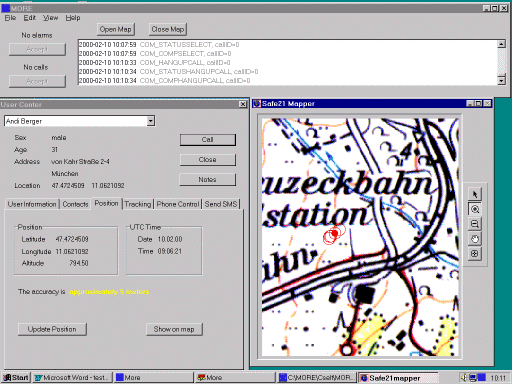The image size is (512, 384).
Task: Select the zoom out magnifier tool
Action: coord(475,224)
